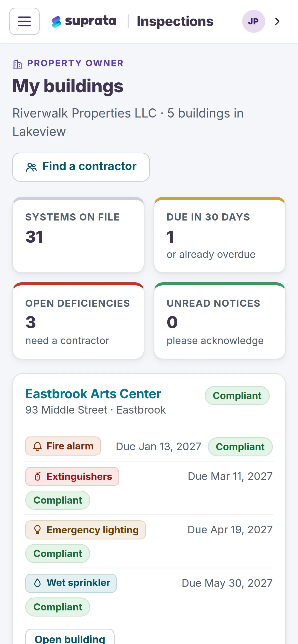Open the Due in 30 Days card
The height and width of the screenshot is (644, 298).
click(x=220, y=235)
